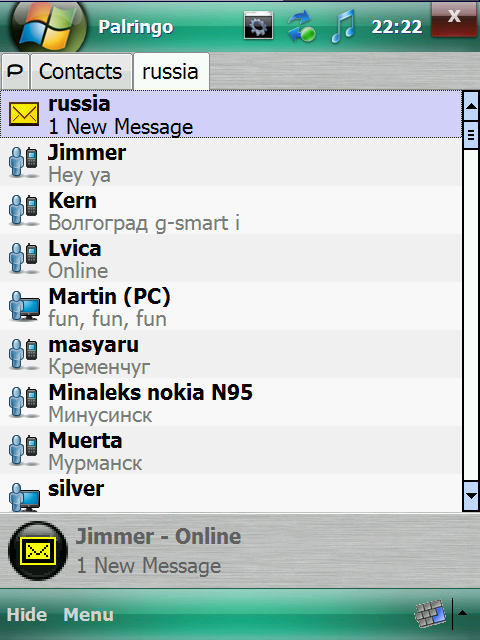Click the scrollbar down arrow
The width and height of the screenshot is (480, 640).
(x=471, y=496)
